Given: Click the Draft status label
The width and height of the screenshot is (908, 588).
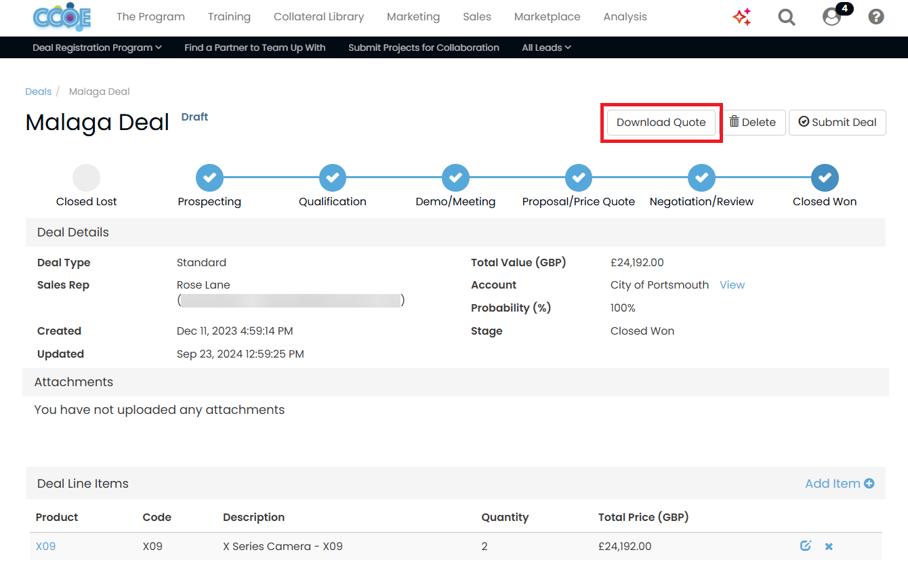Looking at the screenshot, I should pos(194,117).
